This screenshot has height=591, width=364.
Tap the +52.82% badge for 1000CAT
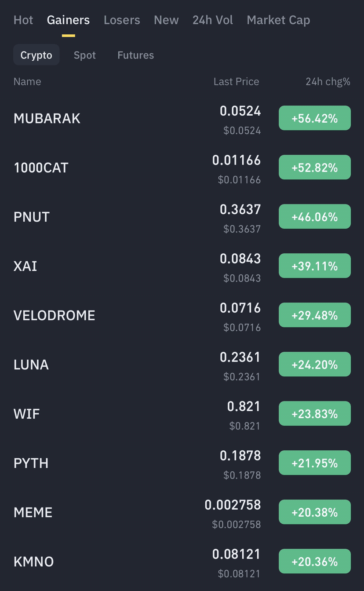(315, 168)
